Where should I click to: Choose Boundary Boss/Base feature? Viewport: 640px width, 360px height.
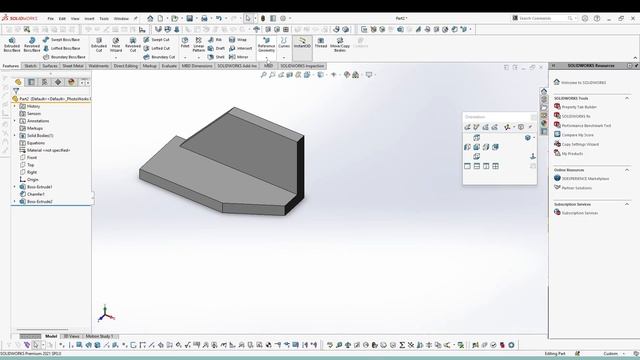point(64,57)
